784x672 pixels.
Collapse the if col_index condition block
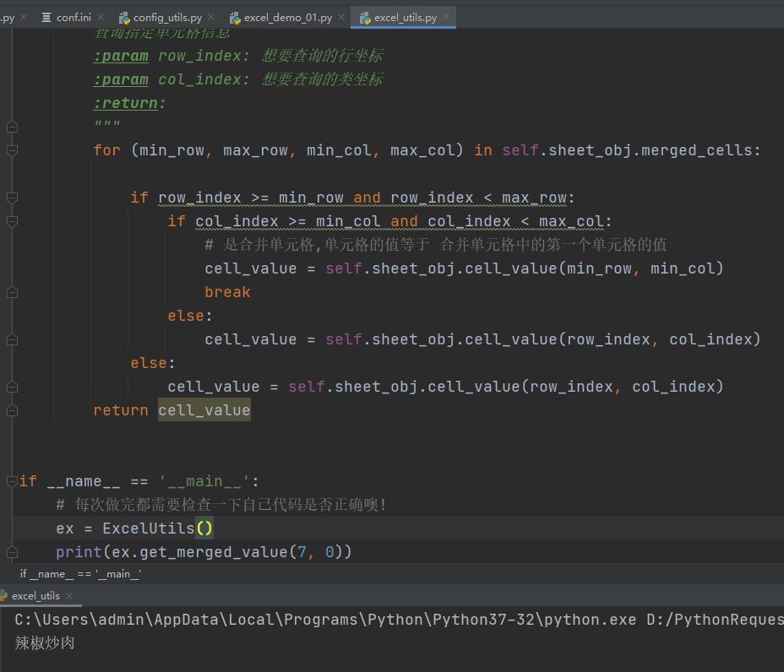pos(13,221)
